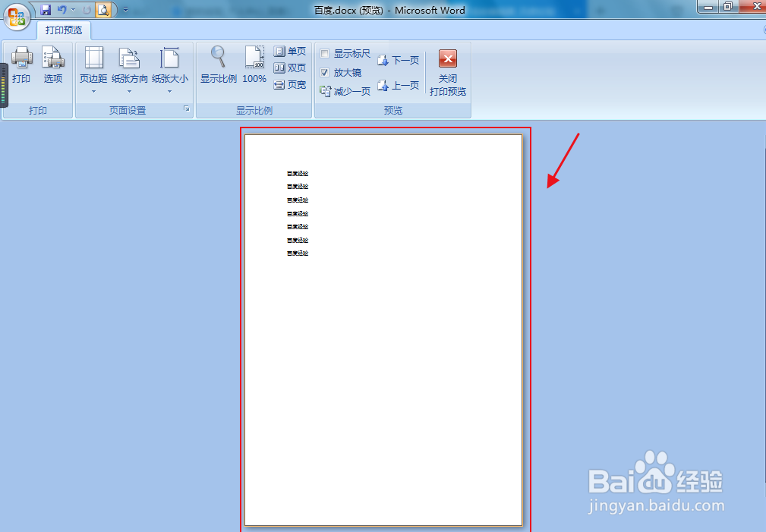Open the 页边距 margins dropdown
766x532 pixels.
coord(93,70)
